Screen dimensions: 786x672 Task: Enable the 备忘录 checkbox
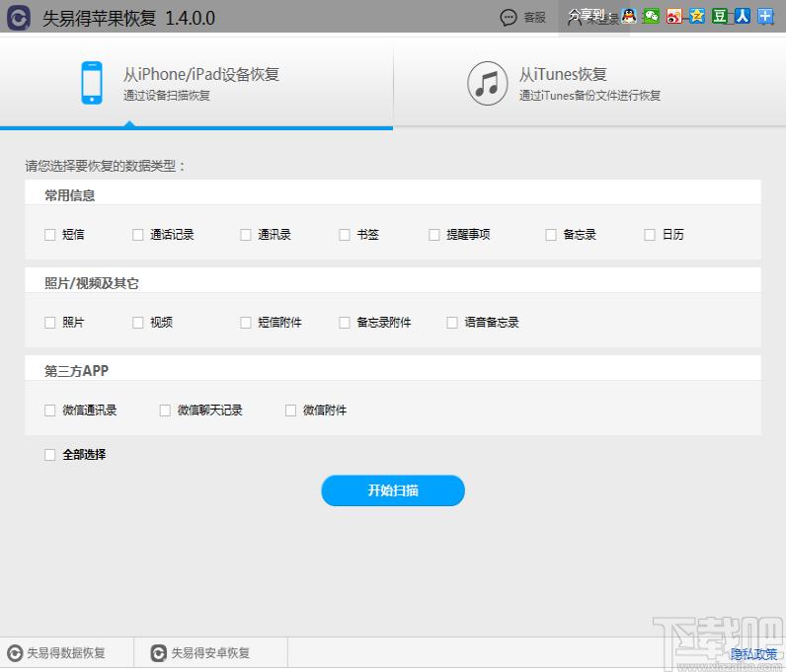click(551, 235)
